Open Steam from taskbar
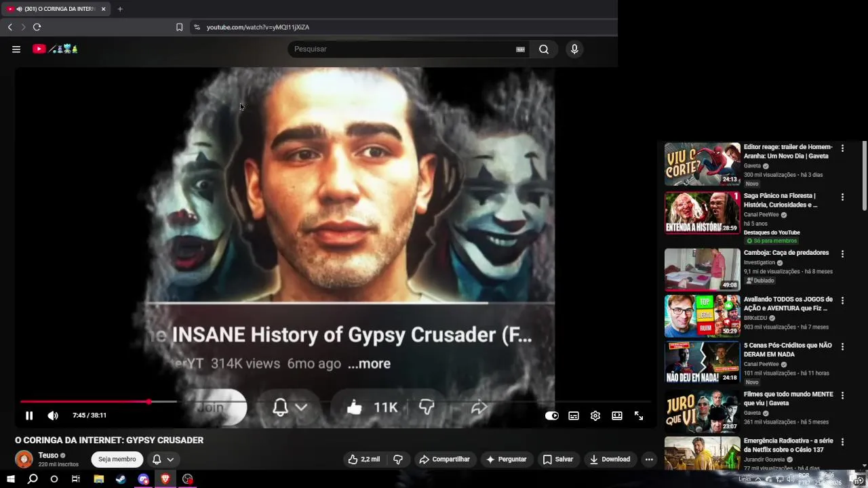 click(x=121, y=479)
